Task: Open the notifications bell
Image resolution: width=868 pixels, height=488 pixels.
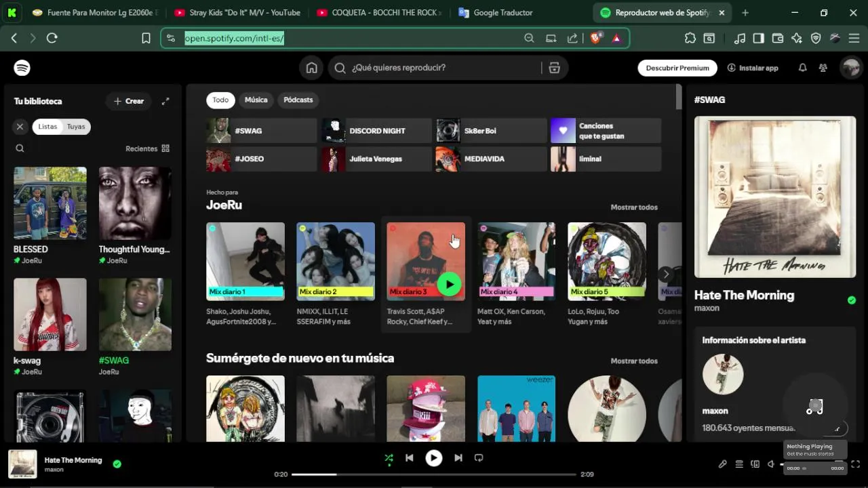Action: coord(802,68)
